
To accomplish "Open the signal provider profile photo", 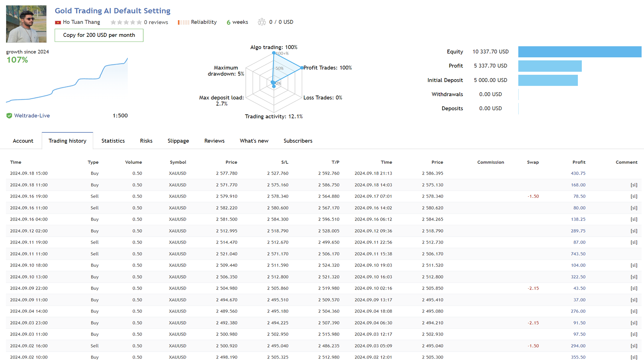I will [x=26, y=24].
